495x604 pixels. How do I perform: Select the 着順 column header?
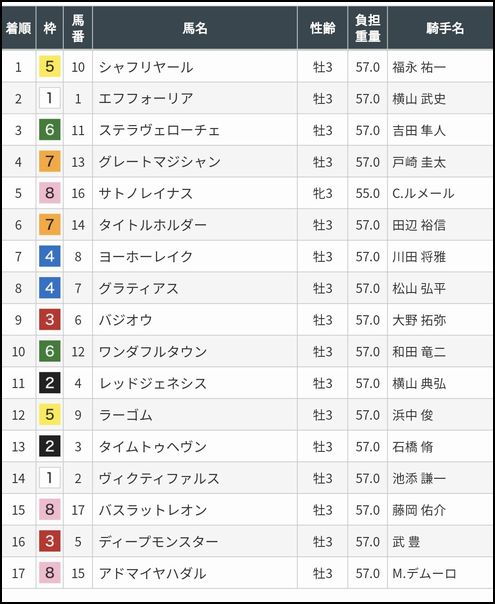18,28
